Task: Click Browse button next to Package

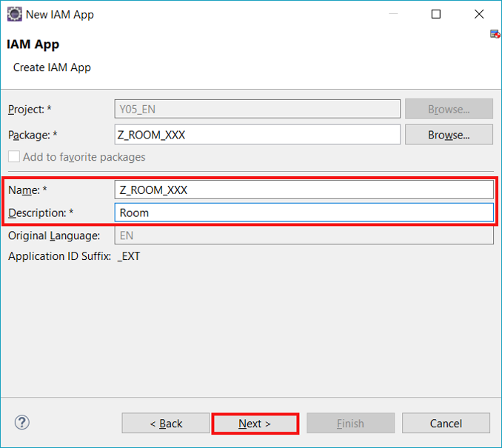Action: (x=449, y=135)
